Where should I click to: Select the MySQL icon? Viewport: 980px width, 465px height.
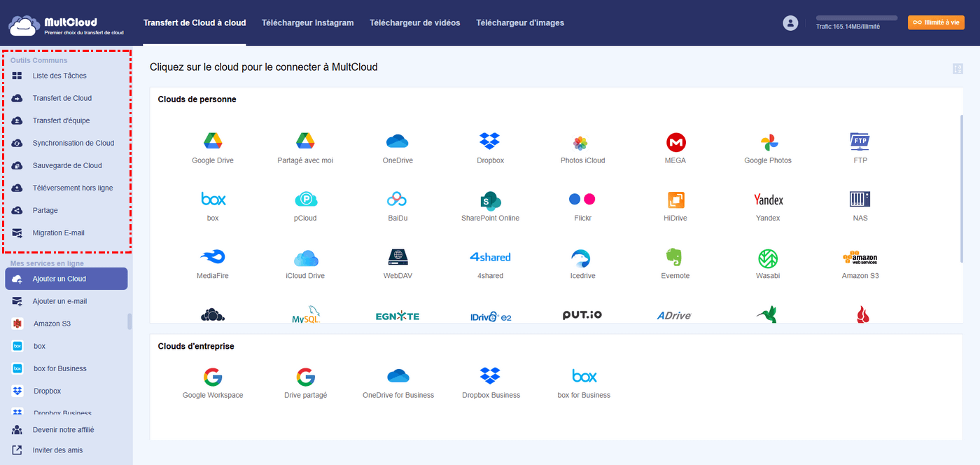tap(305, 316)
